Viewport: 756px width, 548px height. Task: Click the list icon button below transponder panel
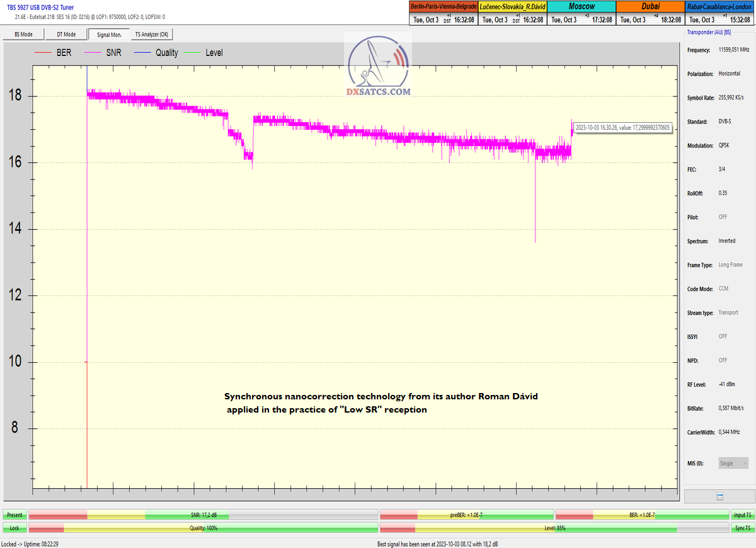(x=719, y=496)
